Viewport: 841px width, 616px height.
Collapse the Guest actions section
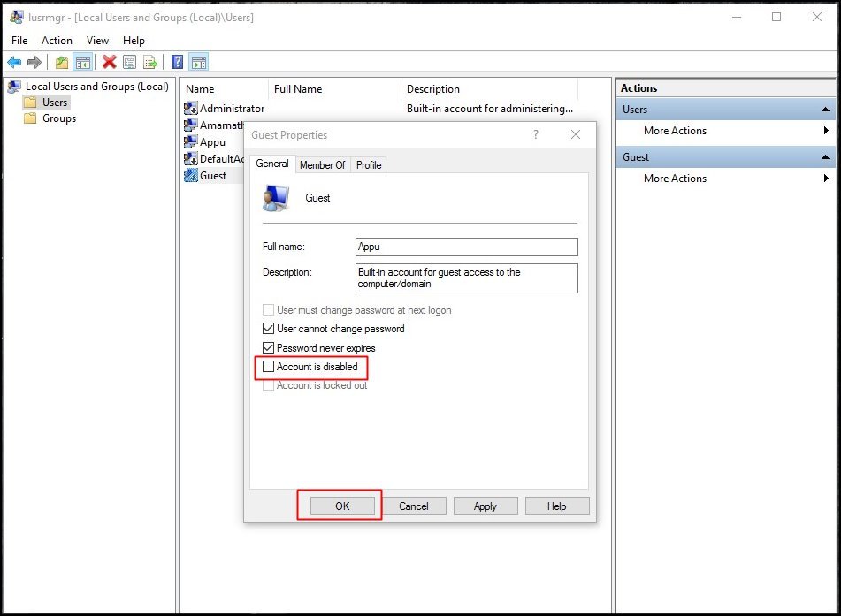click(825, 157)
